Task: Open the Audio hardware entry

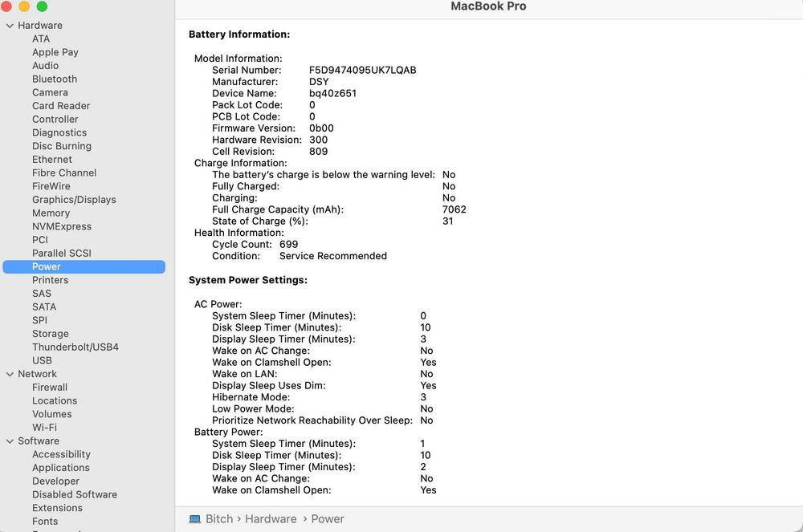Action: pos(45,66)
